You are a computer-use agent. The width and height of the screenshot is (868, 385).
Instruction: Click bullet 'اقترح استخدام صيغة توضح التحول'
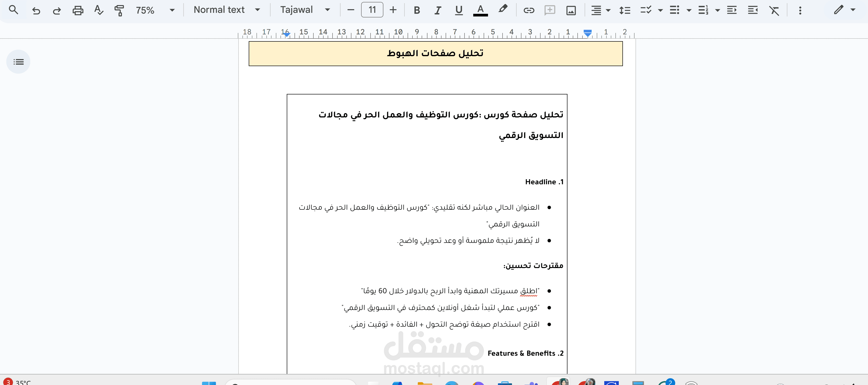click(x=444, y=324)
